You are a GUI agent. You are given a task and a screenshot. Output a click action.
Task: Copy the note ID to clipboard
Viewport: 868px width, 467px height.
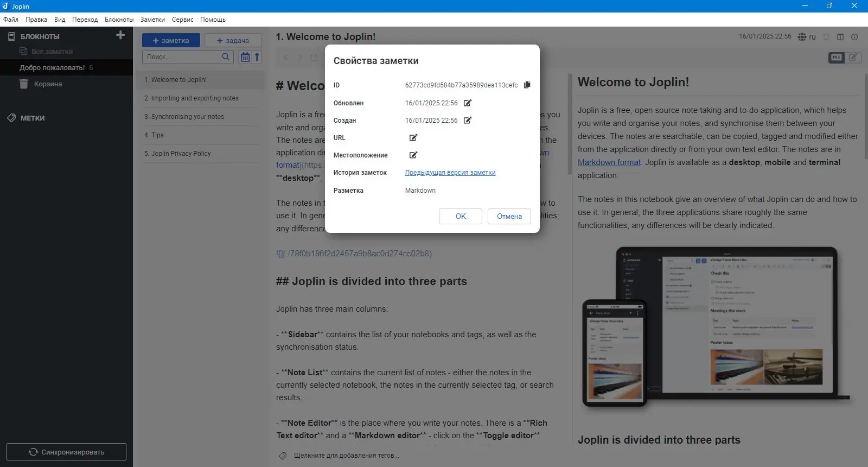tap(527, 85)
